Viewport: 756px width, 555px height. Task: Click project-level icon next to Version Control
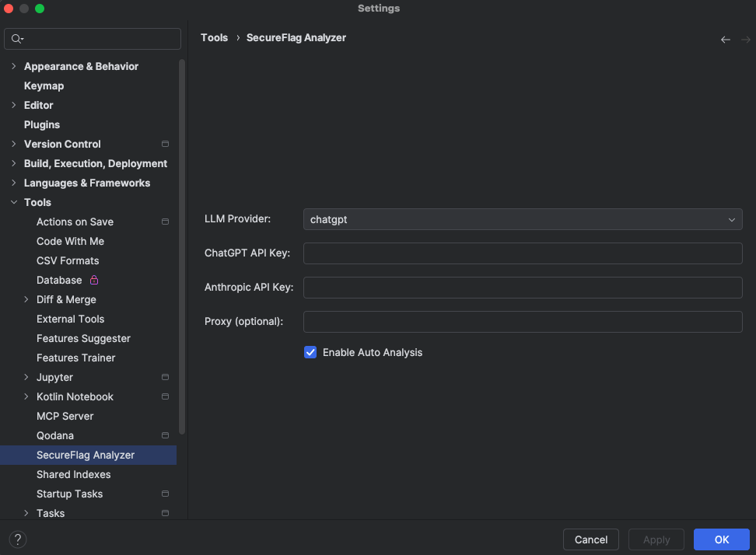[x=165, y=145]
